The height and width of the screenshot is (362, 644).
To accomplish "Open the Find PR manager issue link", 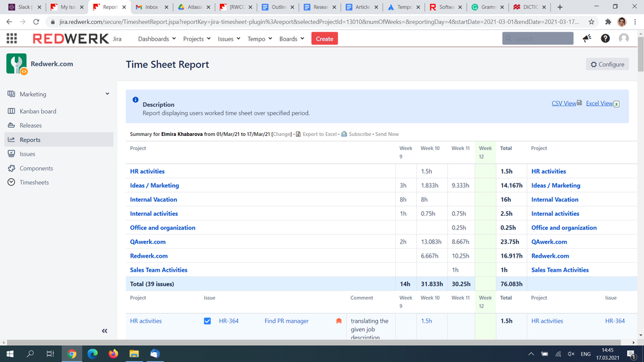I will 287,321.
